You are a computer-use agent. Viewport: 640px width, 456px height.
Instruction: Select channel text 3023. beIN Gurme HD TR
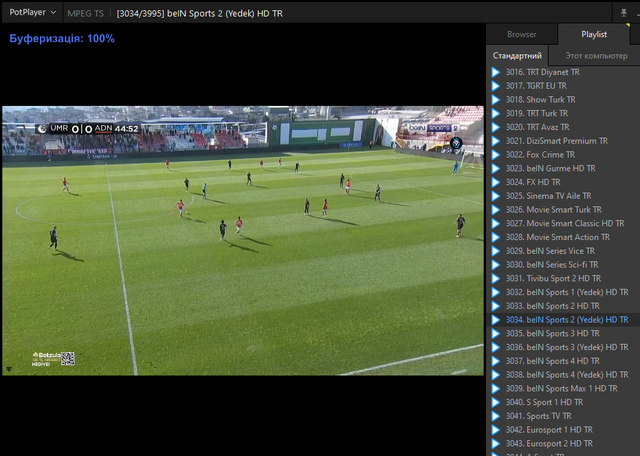click(x=550, y=169)
